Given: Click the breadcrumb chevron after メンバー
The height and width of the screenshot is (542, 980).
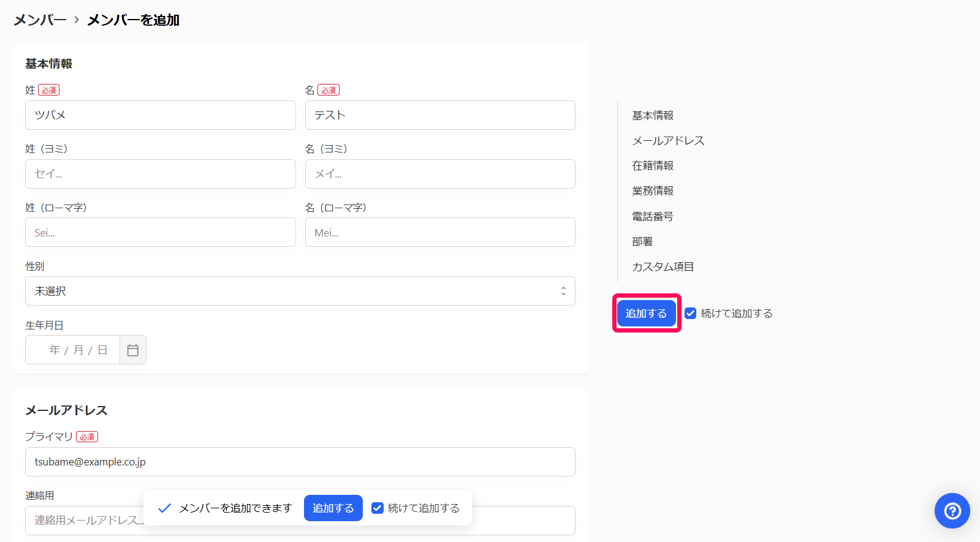Looking at the screenshot, I should tap(77, 20).
